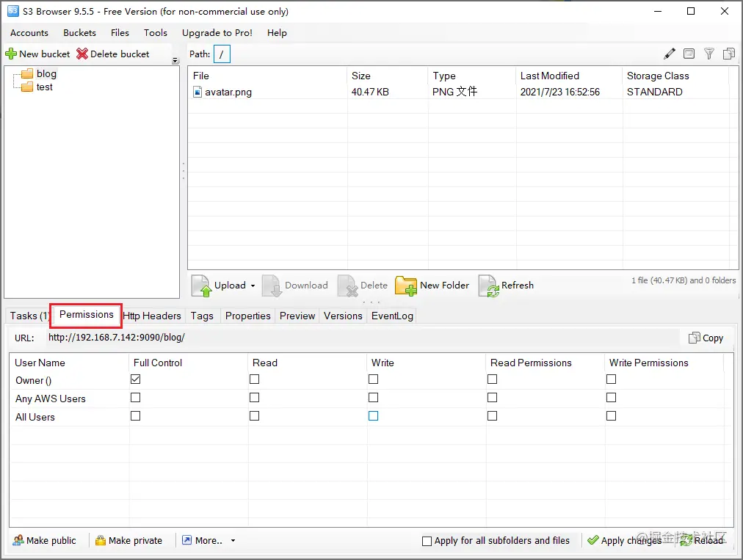Check All Users Write checkbox
Viewport: 743px width, 560px height.
[374, 416]
